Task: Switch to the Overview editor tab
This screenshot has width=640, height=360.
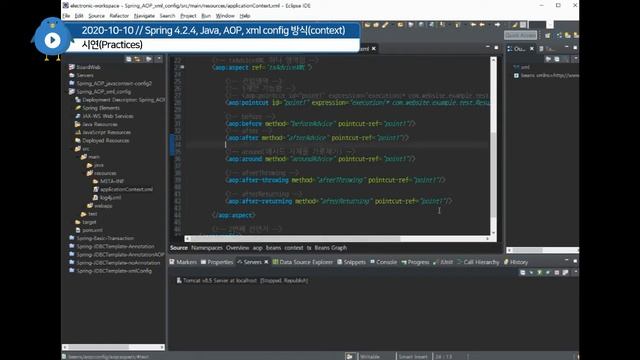Action: pos(238,248)
